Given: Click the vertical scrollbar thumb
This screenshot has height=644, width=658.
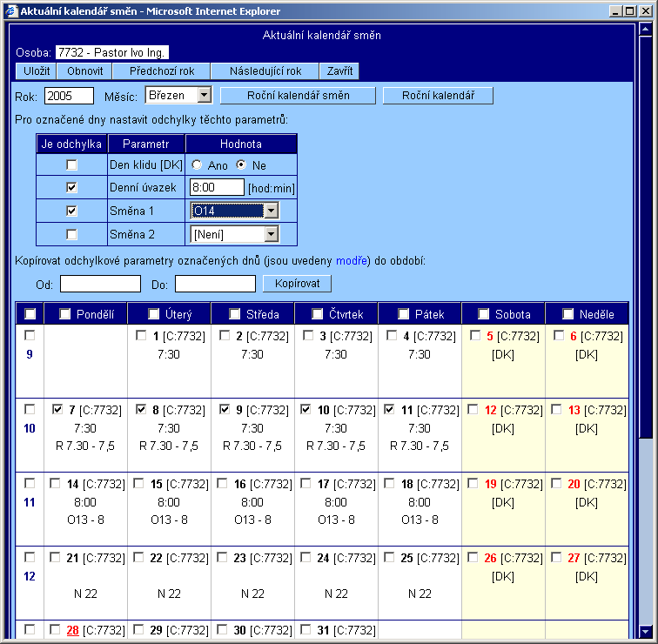Looking at the screenshot, I should tap(645, 238).
